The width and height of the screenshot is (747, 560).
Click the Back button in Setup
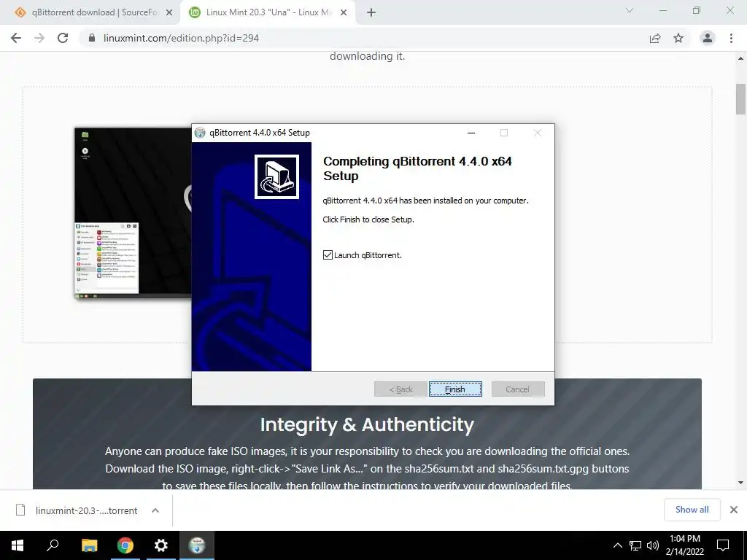400,389
